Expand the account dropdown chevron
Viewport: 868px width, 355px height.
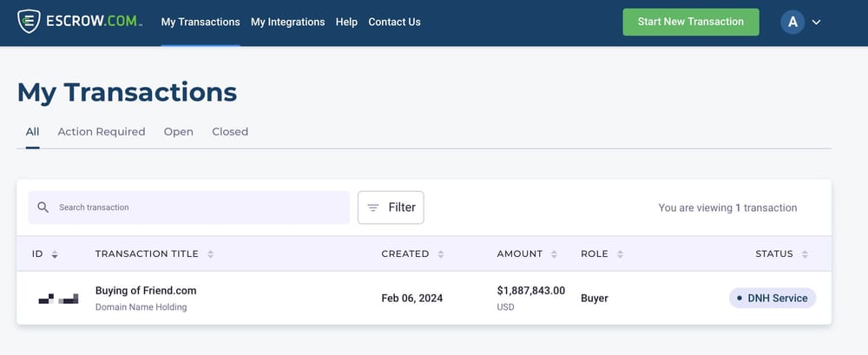[x=816, y=23]
